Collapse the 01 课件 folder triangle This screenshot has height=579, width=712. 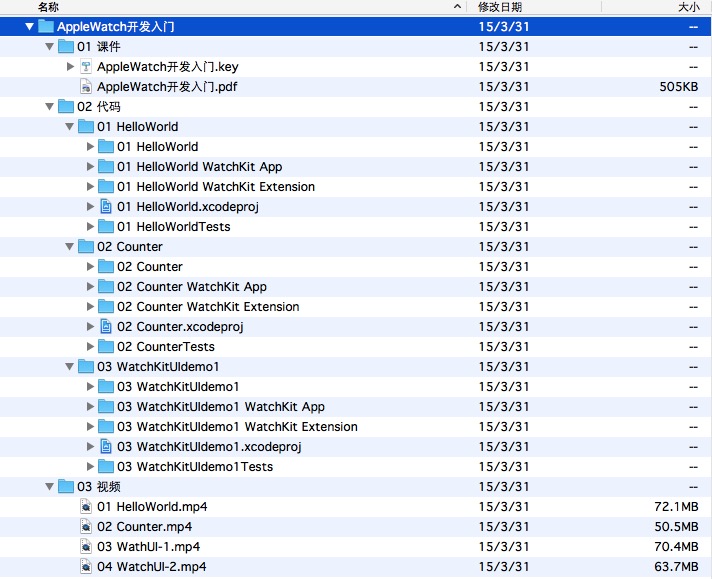click(x=49, y=47)
